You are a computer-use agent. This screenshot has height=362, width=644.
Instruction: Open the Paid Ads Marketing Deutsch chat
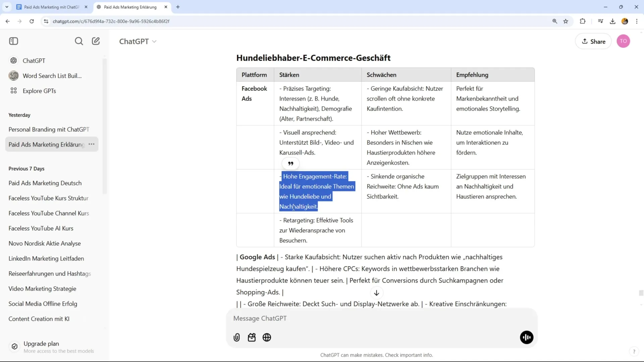coord(52,183)
